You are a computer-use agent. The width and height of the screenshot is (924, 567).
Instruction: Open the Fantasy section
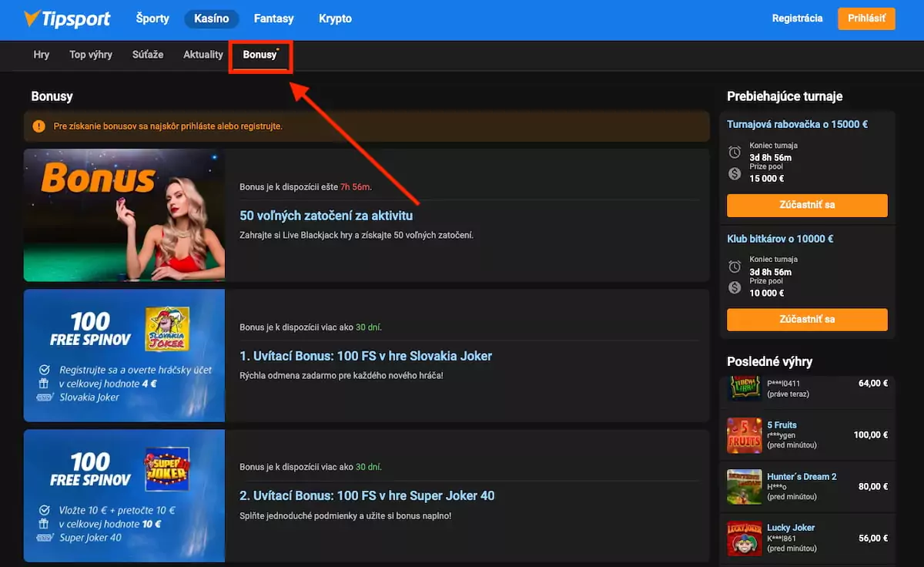coord(273,18)
